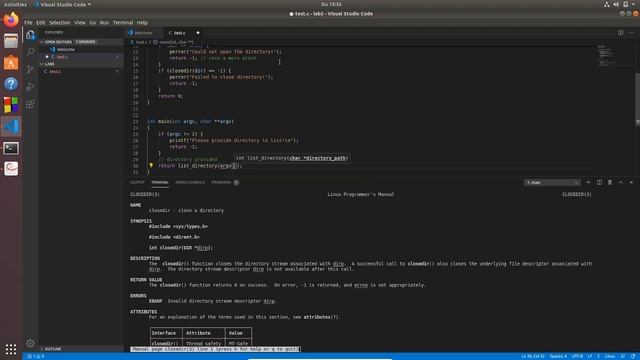Click the Visual Studio Code dock icon
The width and height of the screenshot is (640, 360).
click(11, 126)
